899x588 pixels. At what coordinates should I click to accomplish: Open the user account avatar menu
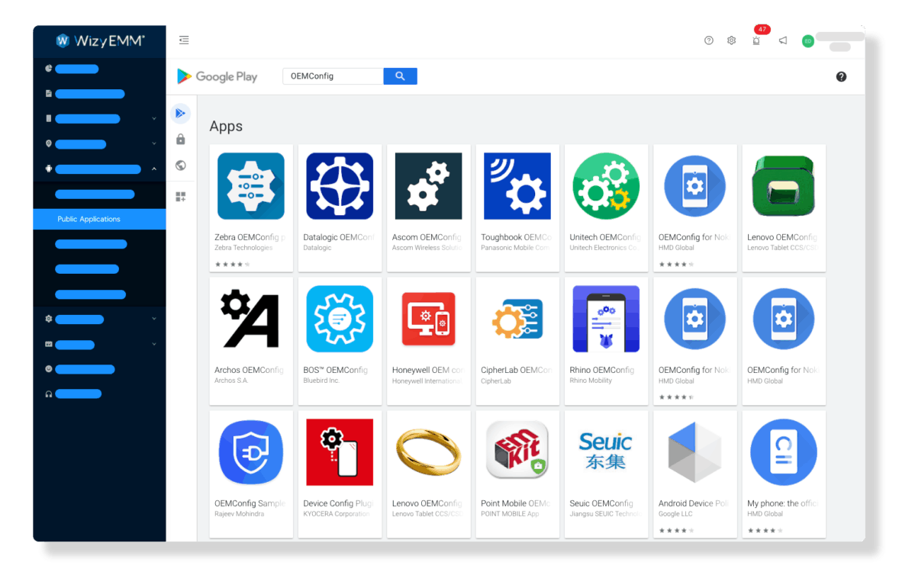click(807, 41)
